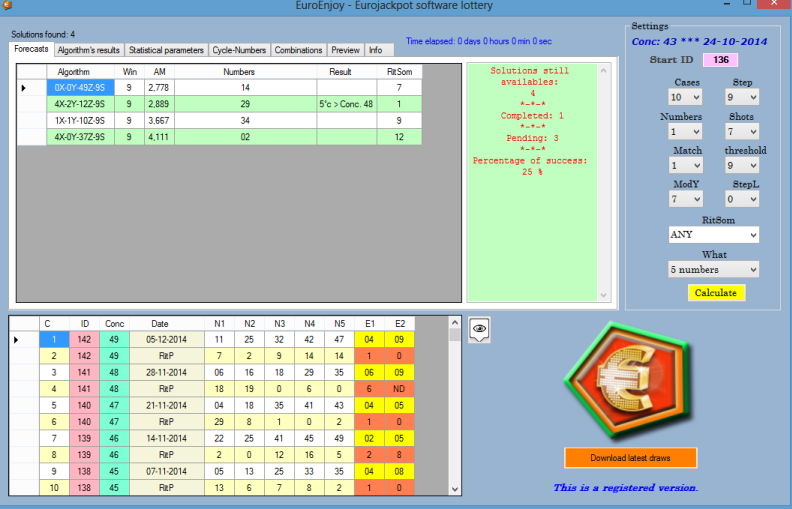Click the result cell 5'c > Conc. 48
Screen dimensions: 792x509
pos(346,104)
